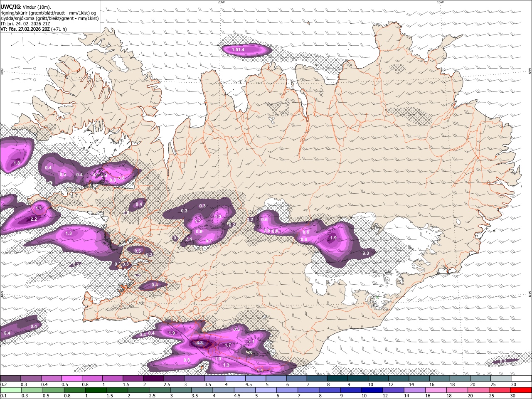This screenshot has height=399, width=532.
Task: Click the initial time 'IT: þri. 24. 02. 2026 21Z'
Action: [x=25, y=24]
